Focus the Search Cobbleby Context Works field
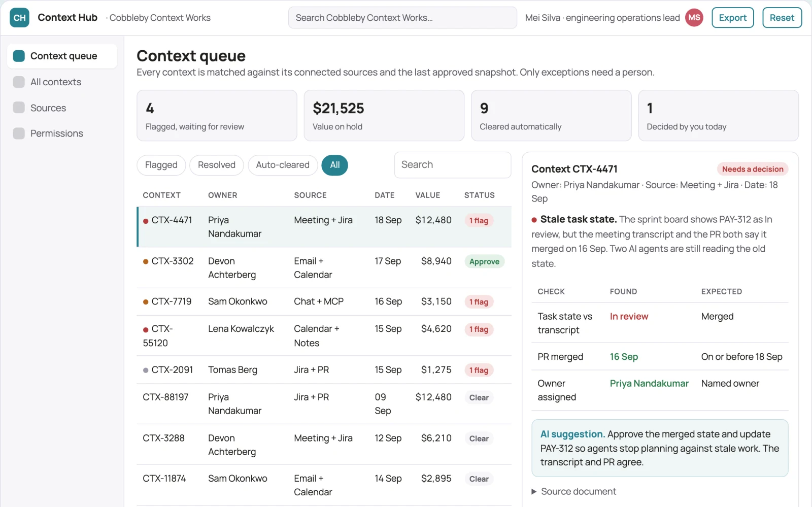The width and height of the screenshot is (812, 507). [x=402, y=18]
